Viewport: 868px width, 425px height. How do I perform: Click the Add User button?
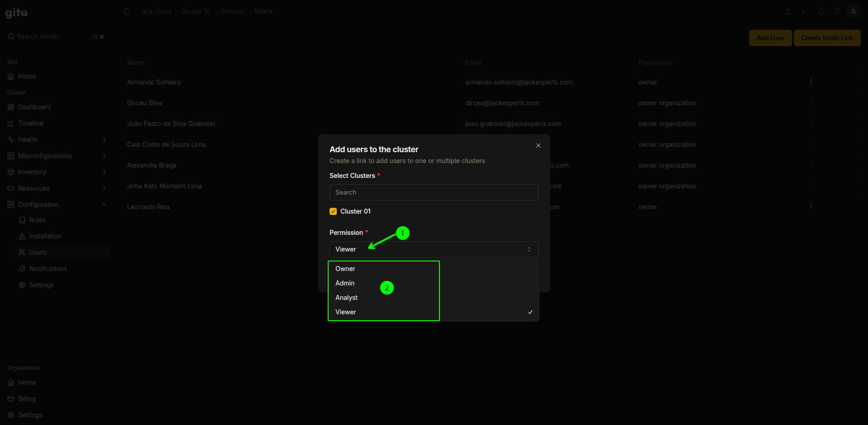(770, 38)
